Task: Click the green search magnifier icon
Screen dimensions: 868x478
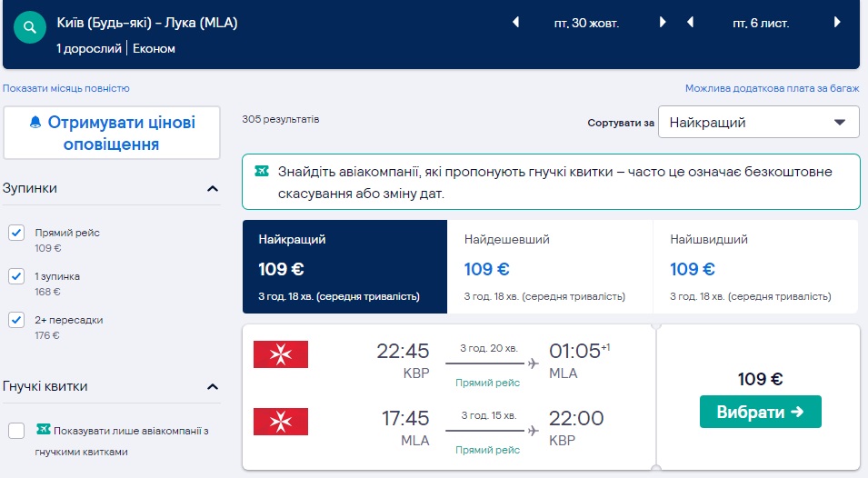Action: (x=31, y=28)
